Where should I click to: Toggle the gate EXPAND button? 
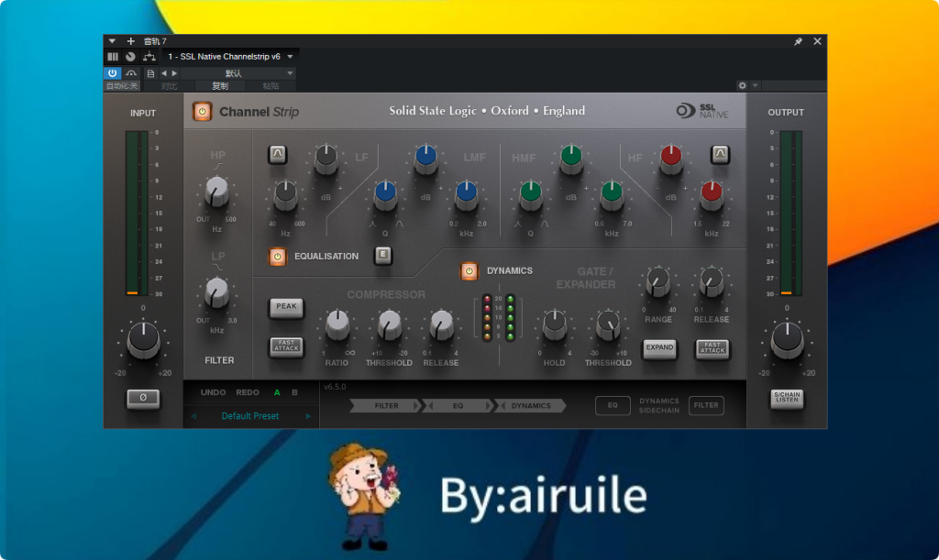pyautogui.click(x=659, y=347)
